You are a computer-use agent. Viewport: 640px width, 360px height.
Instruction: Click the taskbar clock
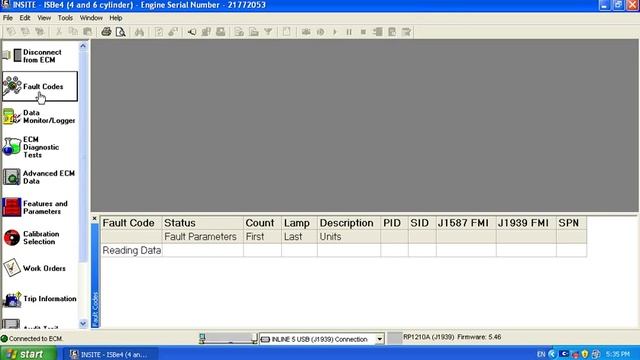click(618, 354)
